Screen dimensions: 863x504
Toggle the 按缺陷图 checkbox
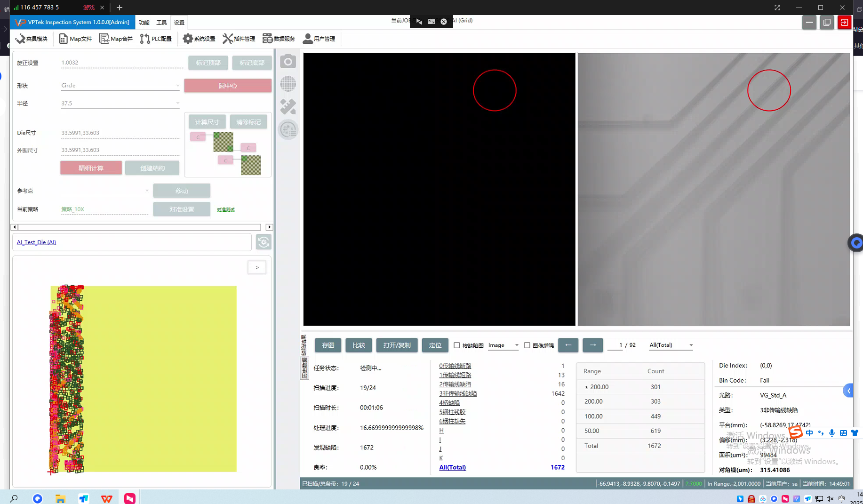[456, 345]
